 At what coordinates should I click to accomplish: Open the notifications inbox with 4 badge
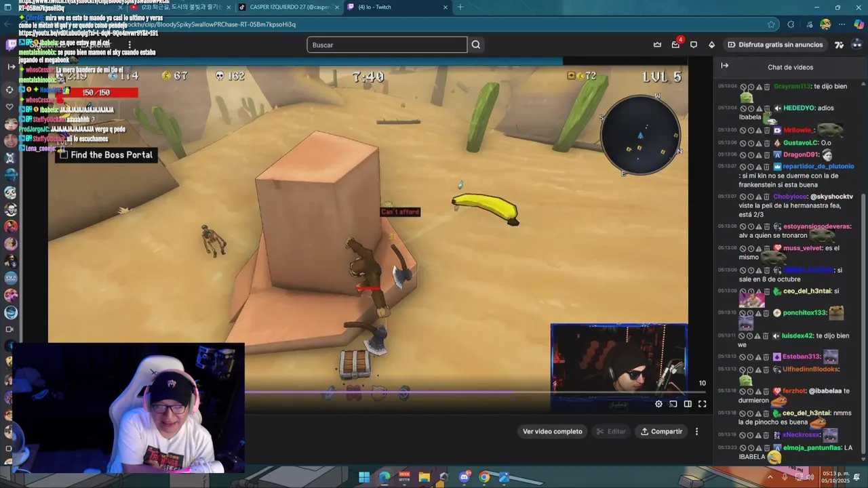click(675, 45)
